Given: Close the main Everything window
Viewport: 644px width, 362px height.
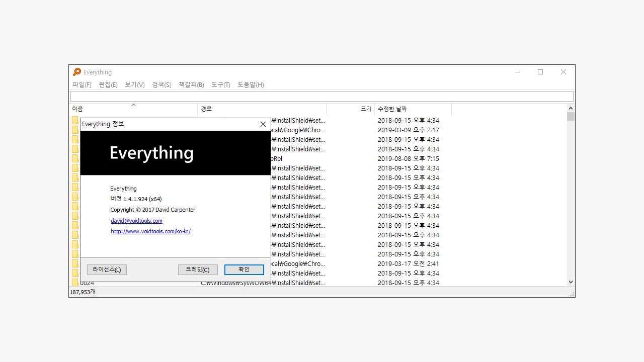Looking at the screenshot, I should pyautogui.click(x=563, y=72).
